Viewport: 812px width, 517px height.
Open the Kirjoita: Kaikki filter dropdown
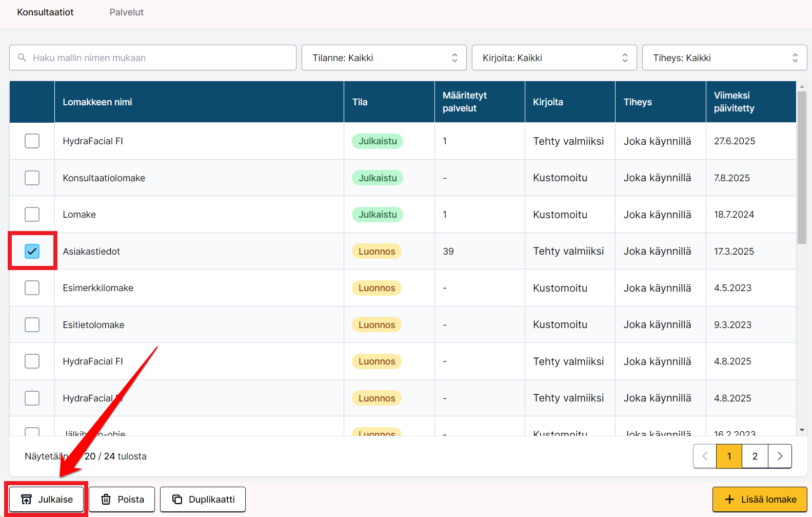coord(554,58)
